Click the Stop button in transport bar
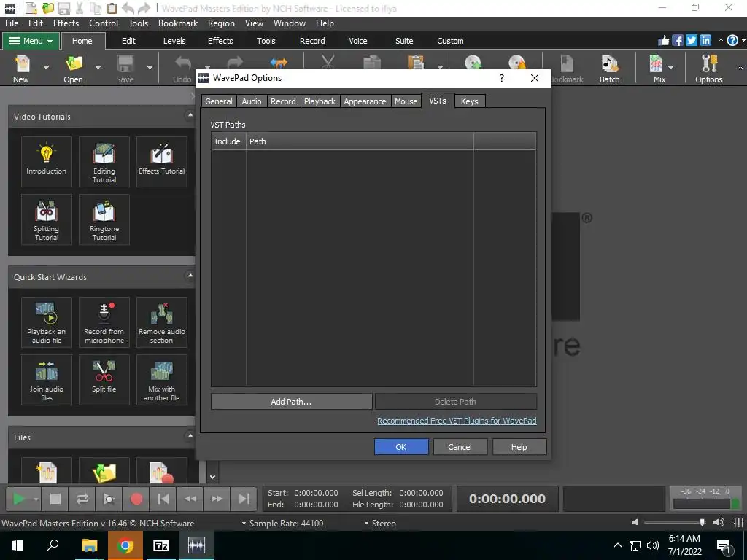The image size is (747, 560). tap(55, 499)
